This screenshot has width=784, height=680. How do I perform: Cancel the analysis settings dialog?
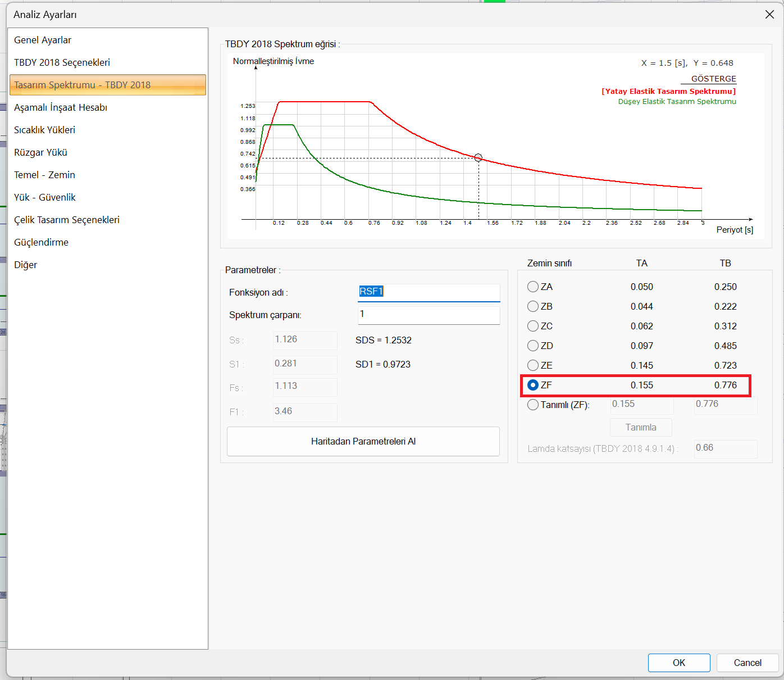747,663
